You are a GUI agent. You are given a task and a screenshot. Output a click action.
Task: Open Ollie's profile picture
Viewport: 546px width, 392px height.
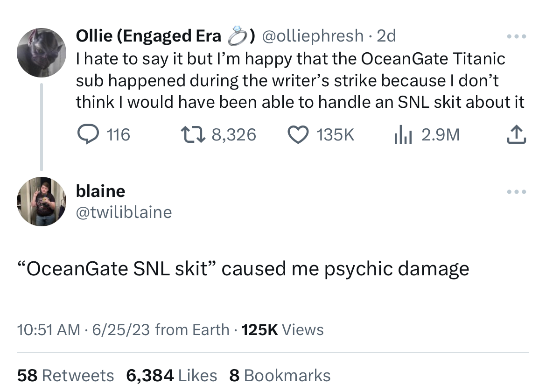pos(42,52)
